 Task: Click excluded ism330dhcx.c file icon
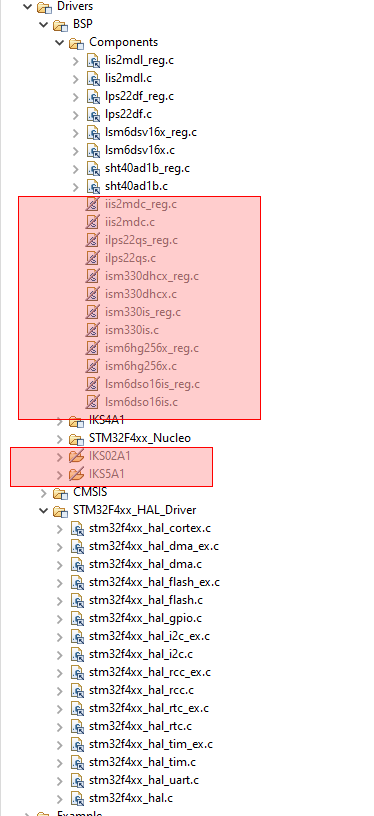(x=92, y=295)
